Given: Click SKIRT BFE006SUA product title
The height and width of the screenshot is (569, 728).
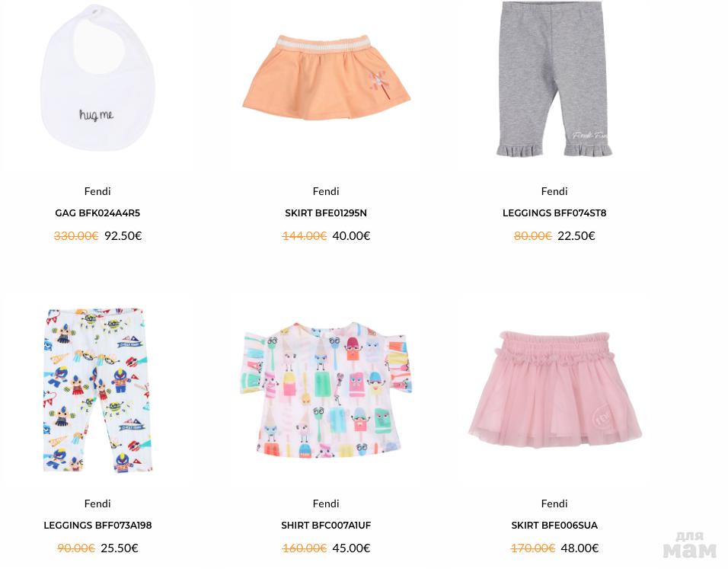Looking at the screenshot, I should coord(554,526).
